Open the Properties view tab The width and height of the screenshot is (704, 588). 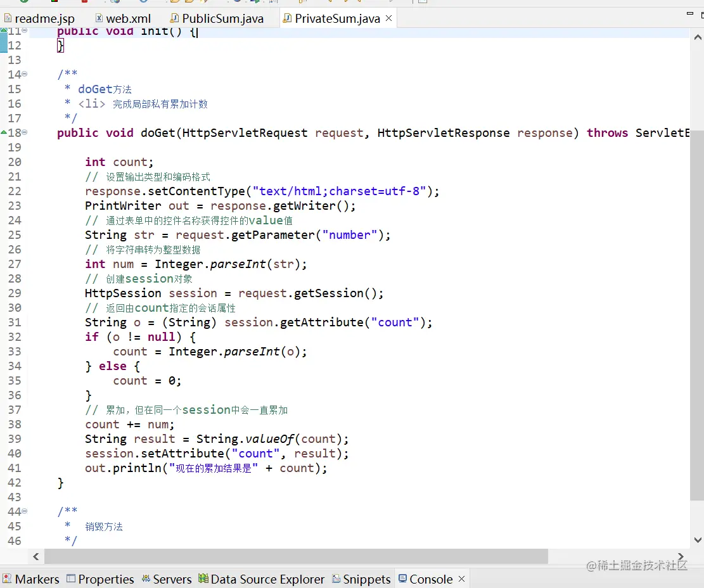(100, 580)
